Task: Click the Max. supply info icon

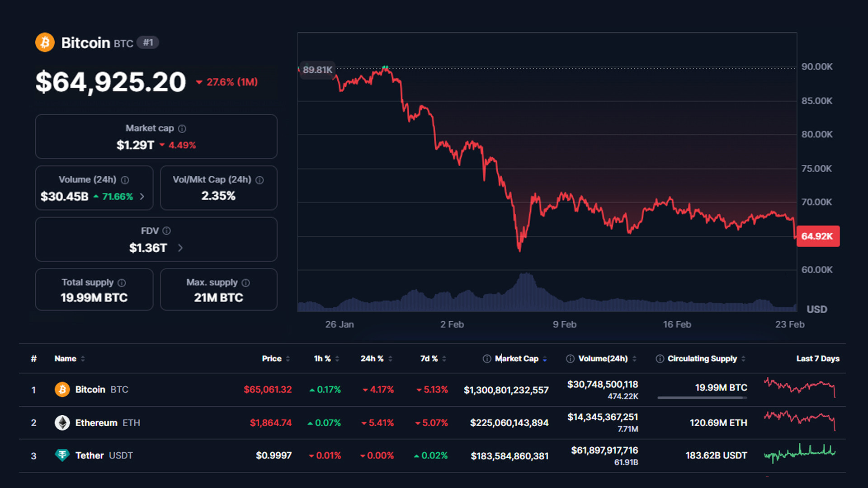Action: pyautogui.click(x=245, y=283)
